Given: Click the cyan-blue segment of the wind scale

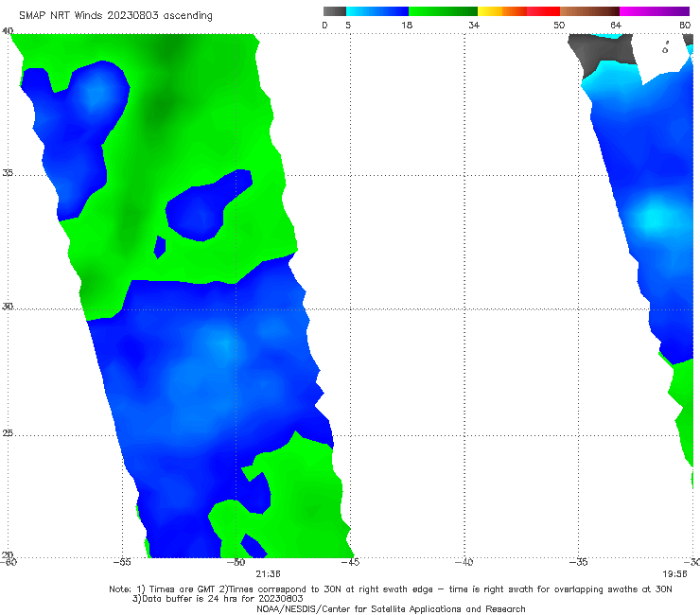Looking at the screenshot, I should point(377,11).
